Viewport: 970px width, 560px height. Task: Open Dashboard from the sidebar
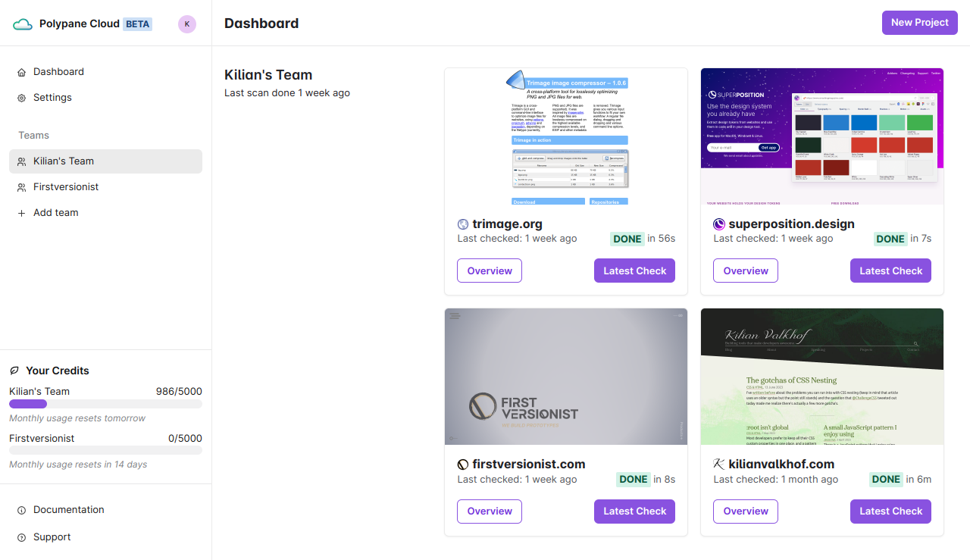(x=105, y=72)
